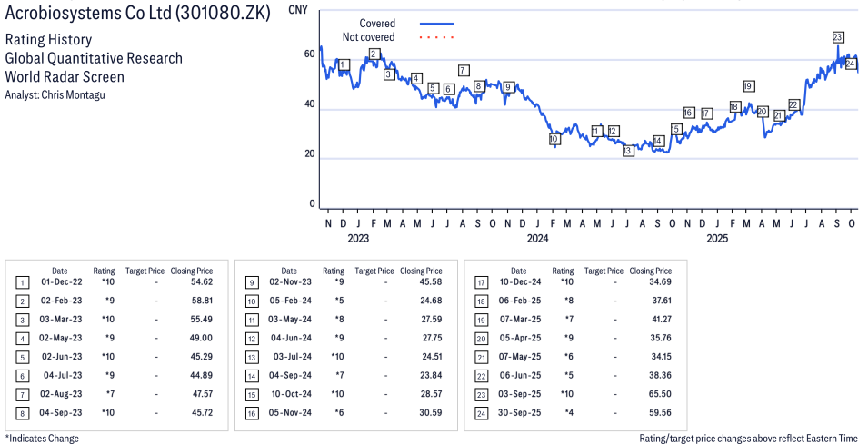The image size is (868, 444).
Task: Click chart marker 13 near the low
Action: click(628, 151)
